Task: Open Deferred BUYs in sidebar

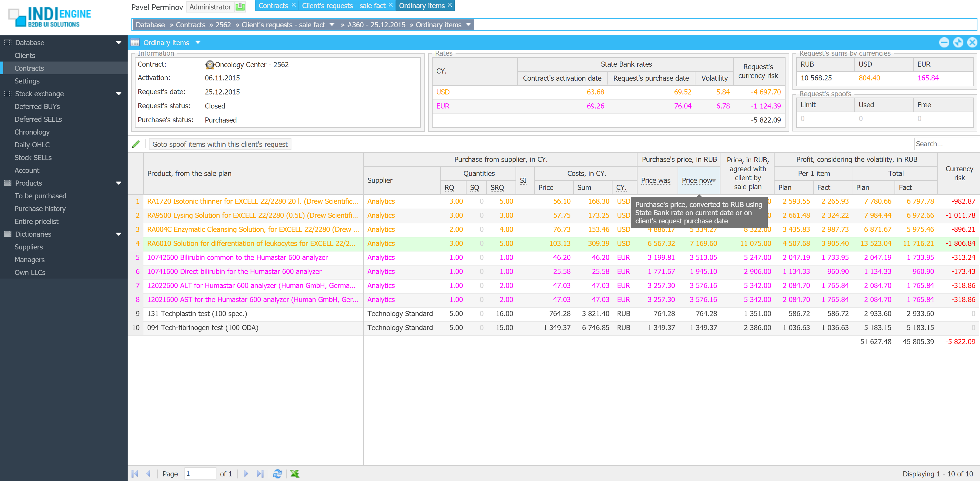Action: [37, 106]
